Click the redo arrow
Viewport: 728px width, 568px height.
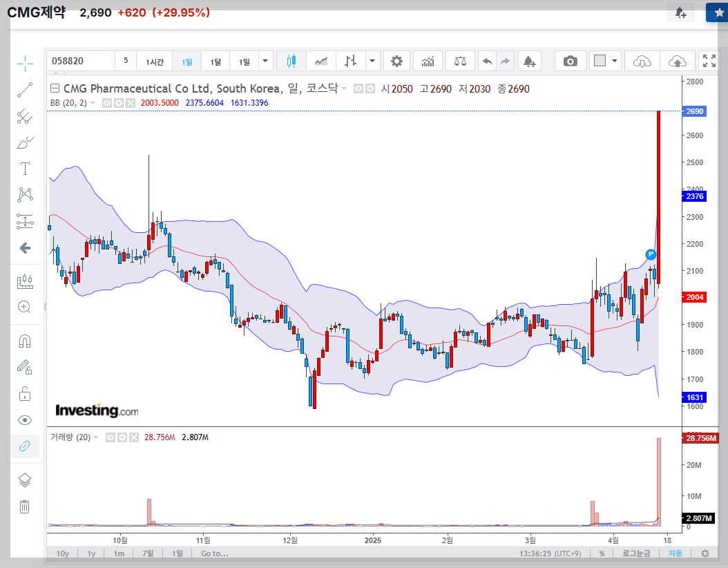point(505,61)
